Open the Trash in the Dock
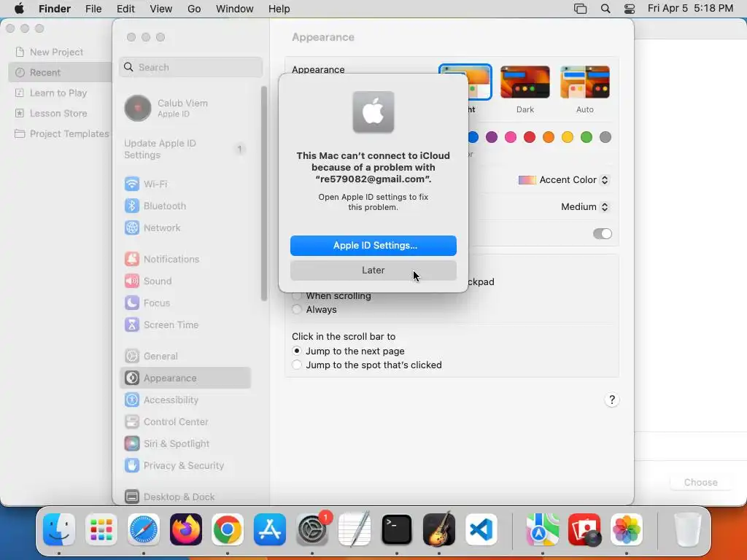The width and height of the screenshot is (747, 560). (687, 529)
